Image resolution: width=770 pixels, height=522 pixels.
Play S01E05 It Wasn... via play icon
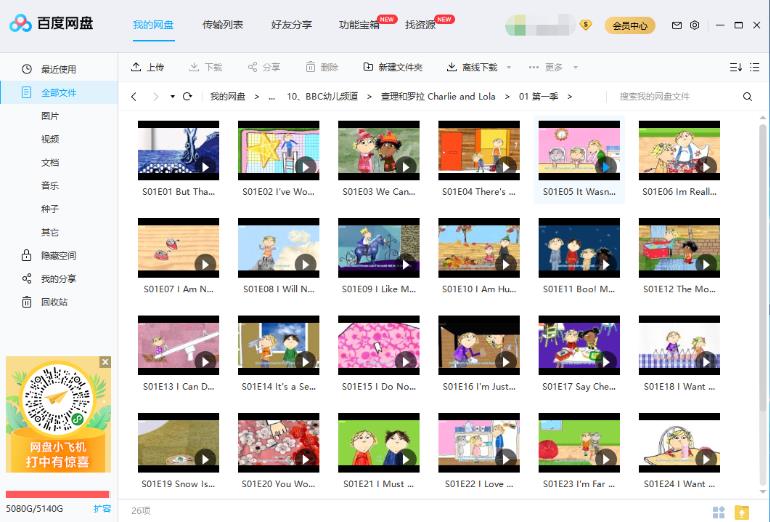[x=605, y=167]
